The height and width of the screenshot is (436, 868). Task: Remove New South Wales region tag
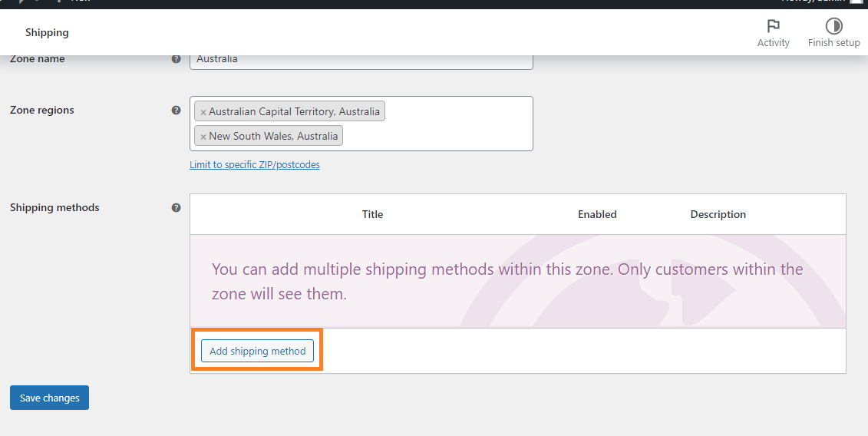tap(203, 137)
